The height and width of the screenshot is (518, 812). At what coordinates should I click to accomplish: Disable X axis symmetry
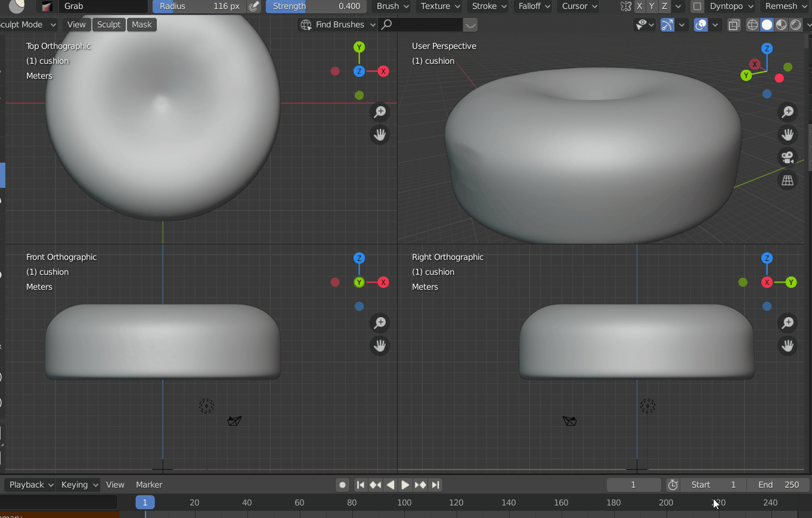point(639,7)
